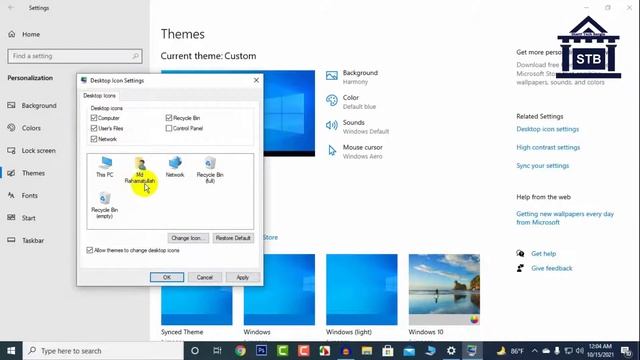Screen dimensions: 640x360
Task: Click Apply in Desktop Icon Settings
Action: [242, 277]
